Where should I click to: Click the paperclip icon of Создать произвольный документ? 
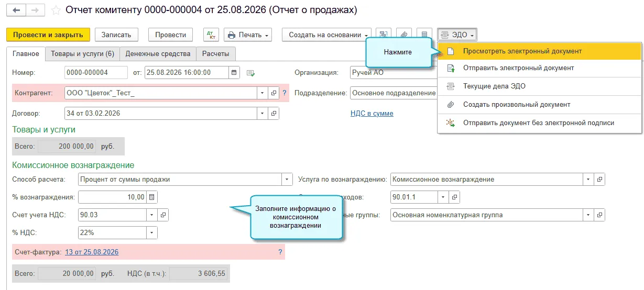[x=450, y=105]
